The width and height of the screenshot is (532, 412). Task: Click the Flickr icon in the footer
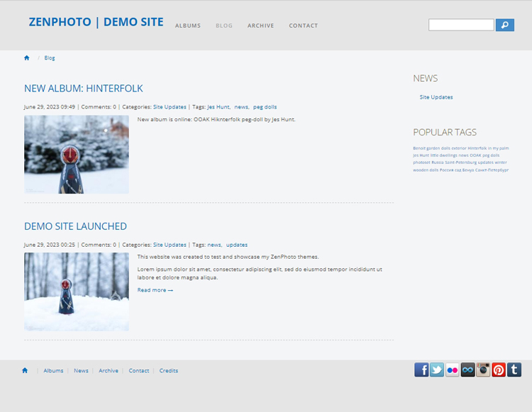click(453, 369)
